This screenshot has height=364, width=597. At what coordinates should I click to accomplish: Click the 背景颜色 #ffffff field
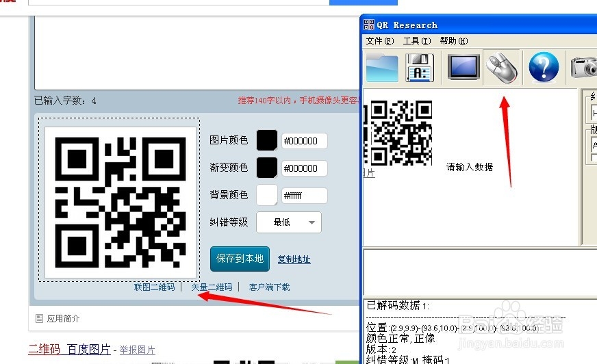tap(304, 196)
